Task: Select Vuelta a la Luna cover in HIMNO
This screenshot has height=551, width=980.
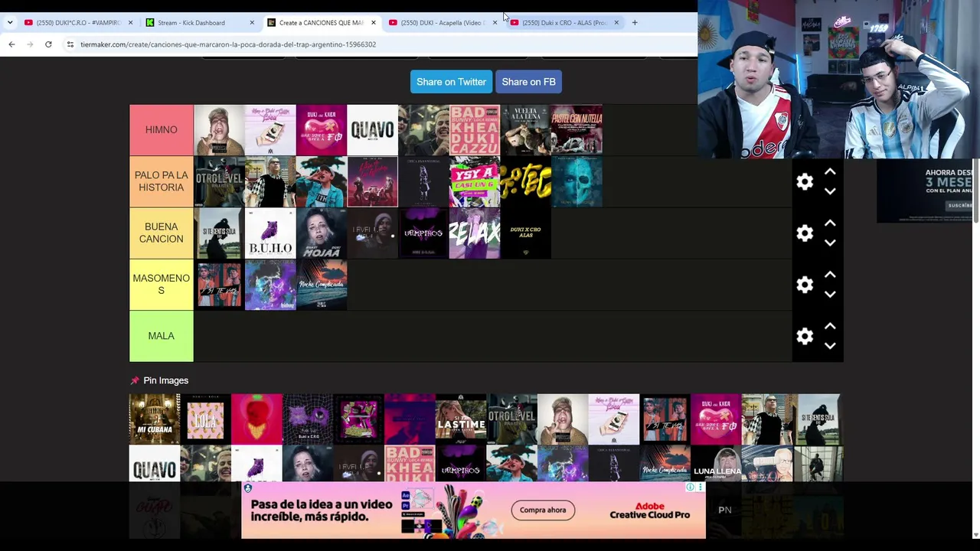Action: [x=525, y=130]
